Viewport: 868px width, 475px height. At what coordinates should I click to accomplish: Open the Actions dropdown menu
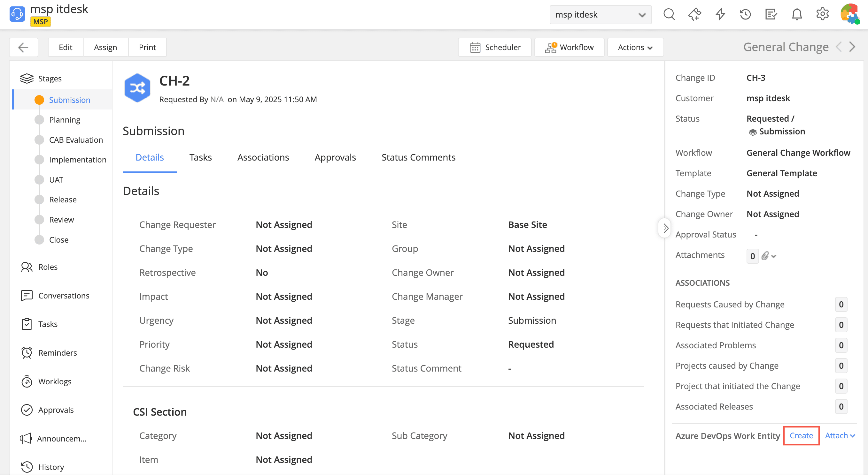click(635, 48)
